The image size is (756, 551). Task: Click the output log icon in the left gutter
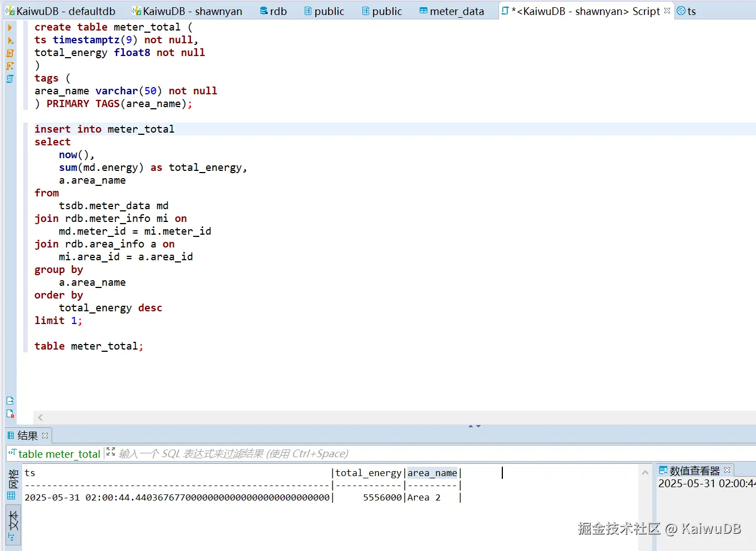[10, 401]
